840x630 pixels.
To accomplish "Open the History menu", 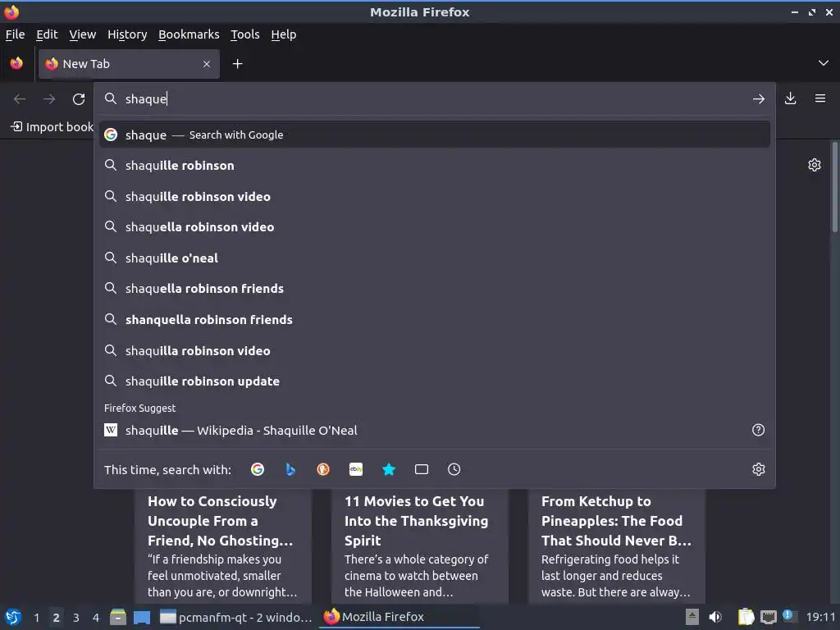I will (x=127, y=34).
